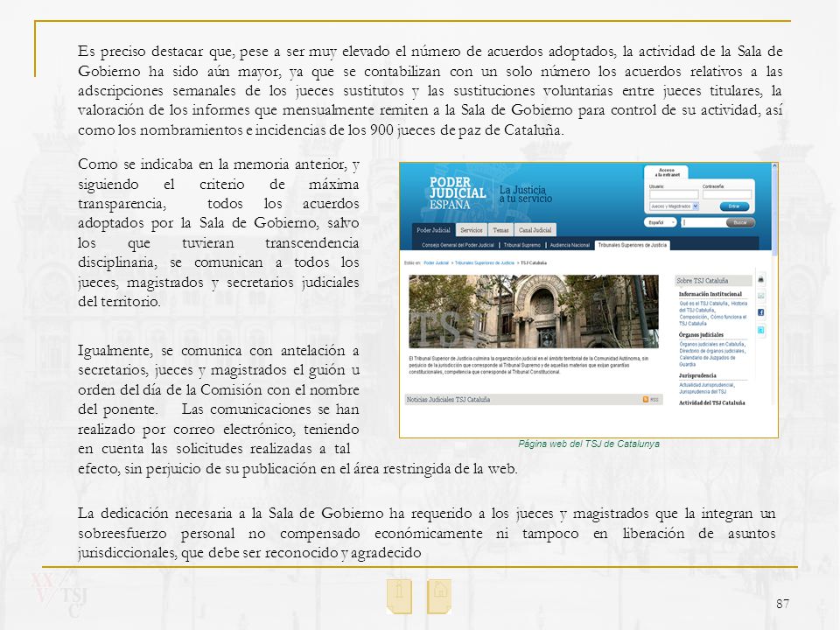This screenshot has width=840, height=630.
Task: Click the TSJ building banner image
Action: 534,311
